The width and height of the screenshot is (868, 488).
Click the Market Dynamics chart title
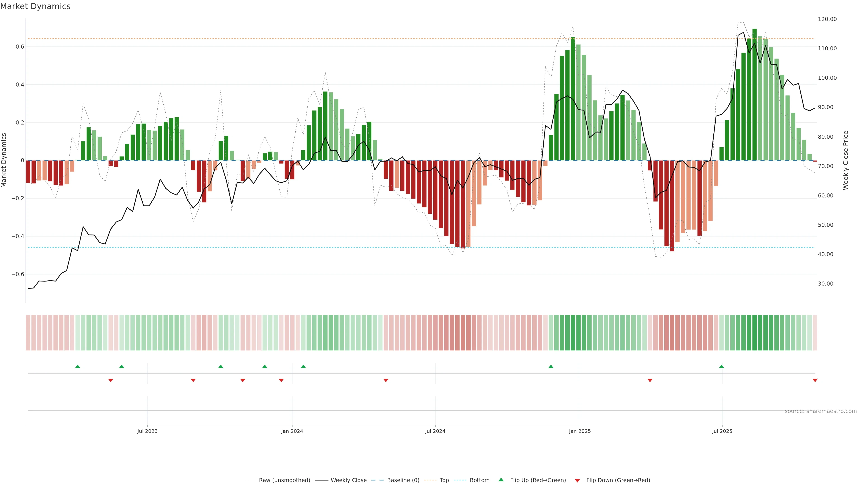pos(35,6)
